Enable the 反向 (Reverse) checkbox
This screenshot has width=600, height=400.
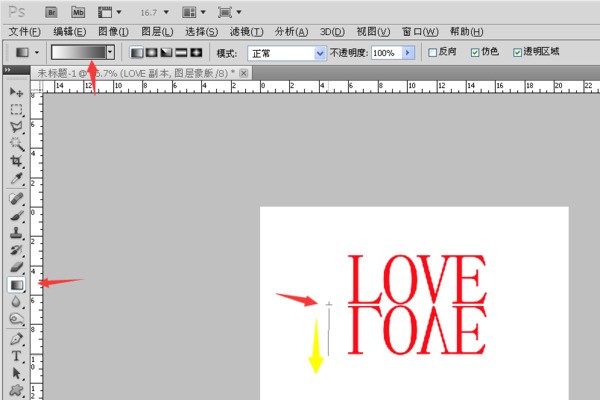[x=432, y=52]
